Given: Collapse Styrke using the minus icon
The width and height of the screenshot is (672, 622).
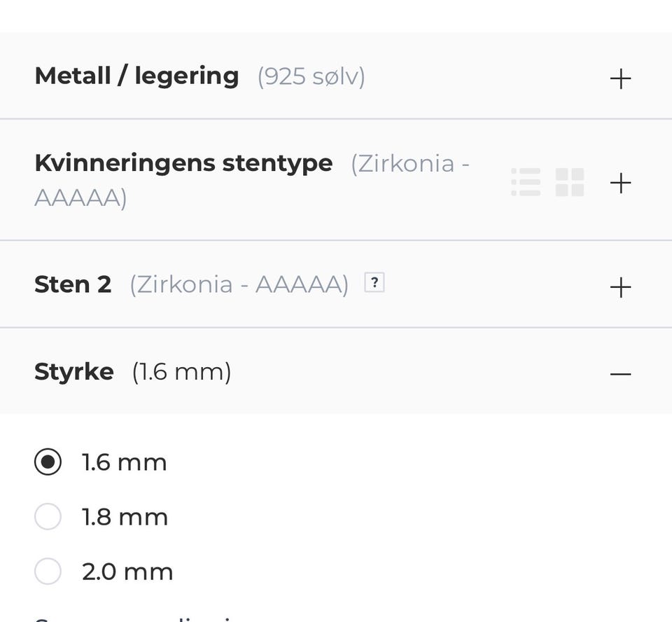Looking at the screenshot, I should 620,373.
